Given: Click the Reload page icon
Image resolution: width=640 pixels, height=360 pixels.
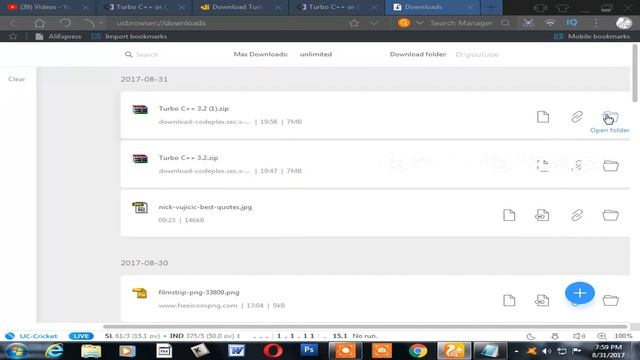Looking at the screenshot, I should coord(65,23).
